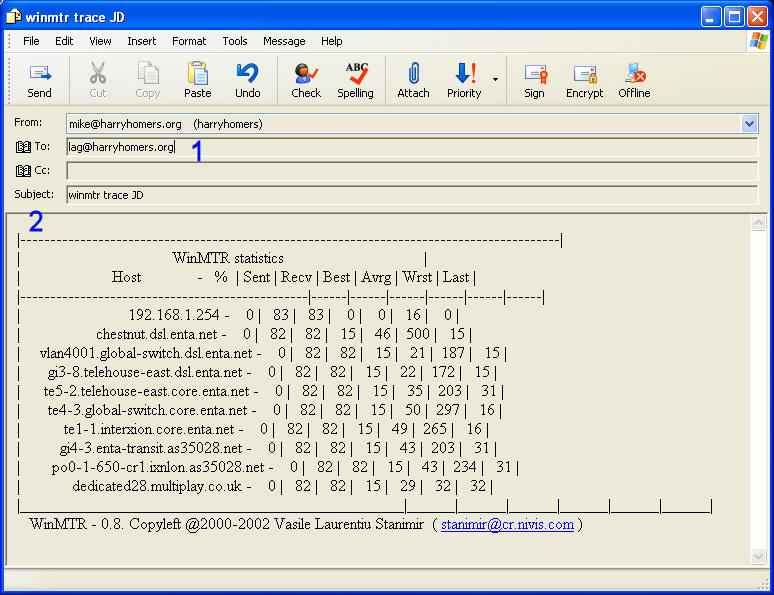774x595 pixels.
Task: Open the Help menu
Action: click(332, 41)
